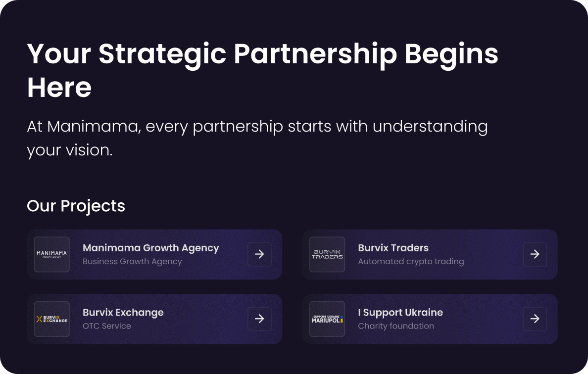This screenshot has height=374, width=588.
Task: Click the Manimama Growth Agency logo
Action: (52, 254)
